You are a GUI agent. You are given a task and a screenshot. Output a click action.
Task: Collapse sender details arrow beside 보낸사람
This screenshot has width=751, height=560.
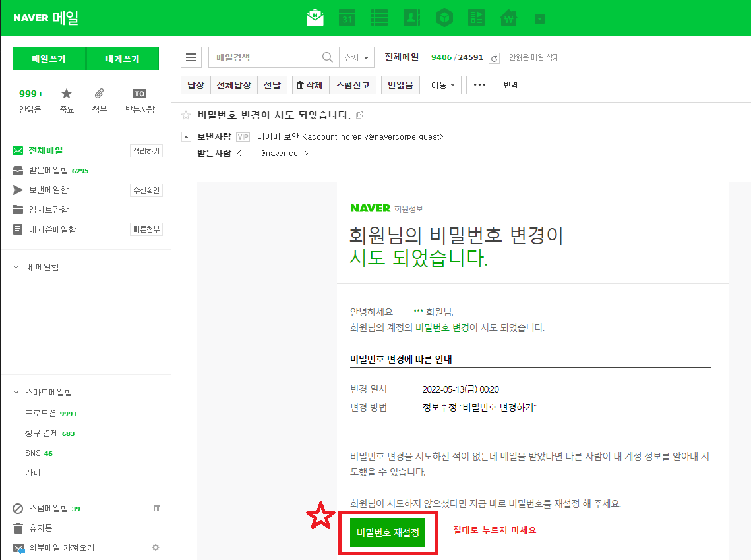pyautogui.click(x=186, y=137)
